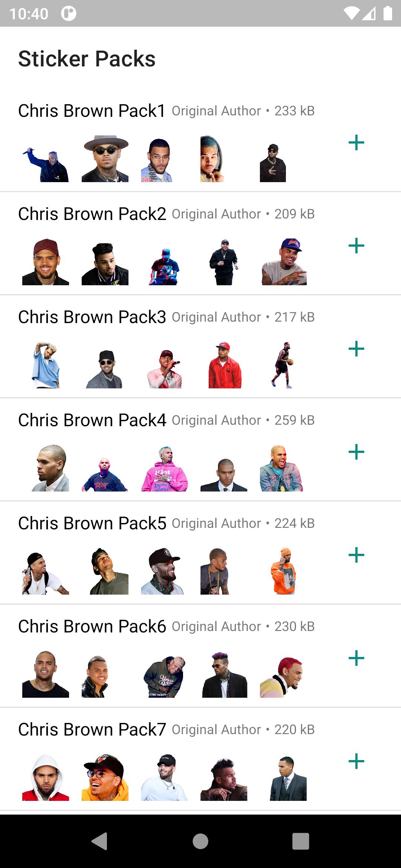The width and height of the screenshot is (401, 868).
Task: Tap the Android home circle button
Action: [x=200, y=841]
